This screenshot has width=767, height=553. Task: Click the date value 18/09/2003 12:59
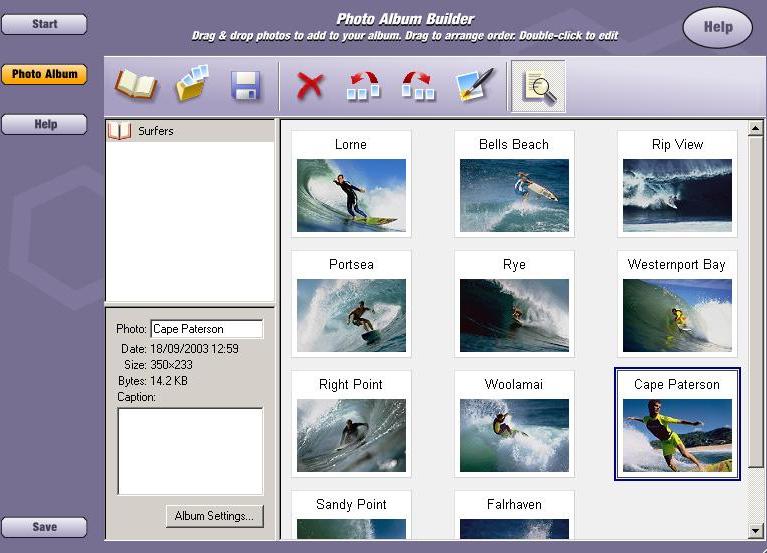click(194, 349)
